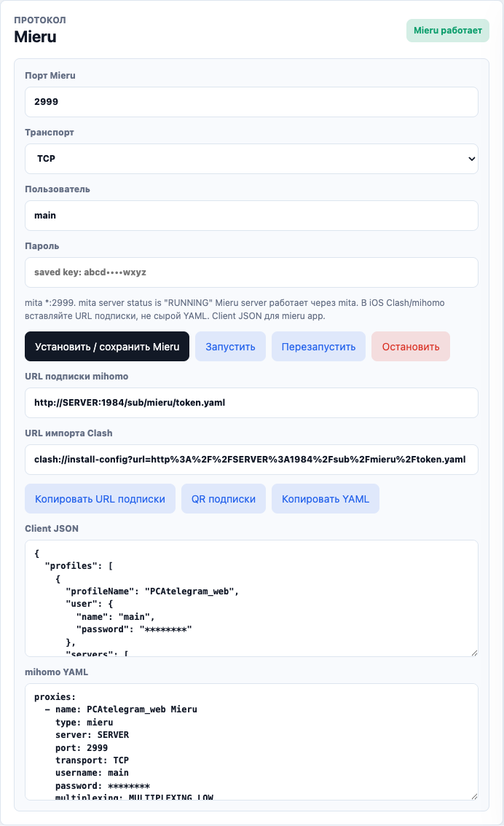Click the Установить / сохранить Mieru button
Screen dimensions: 504x826
pos(107,347)
